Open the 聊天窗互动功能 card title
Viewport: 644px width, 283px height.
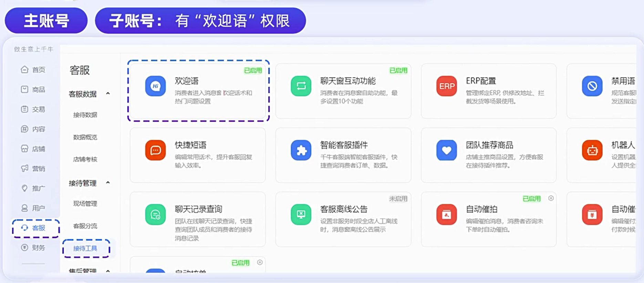348,81
